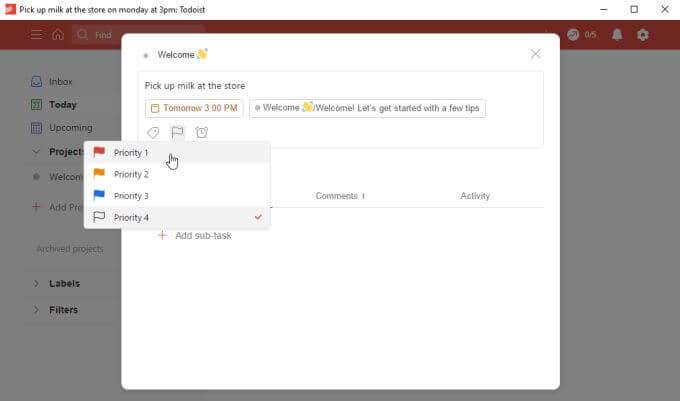Open Upcoming view in sidebar
Viewport: 680px width, 401px height.
[x=71, y=128]
